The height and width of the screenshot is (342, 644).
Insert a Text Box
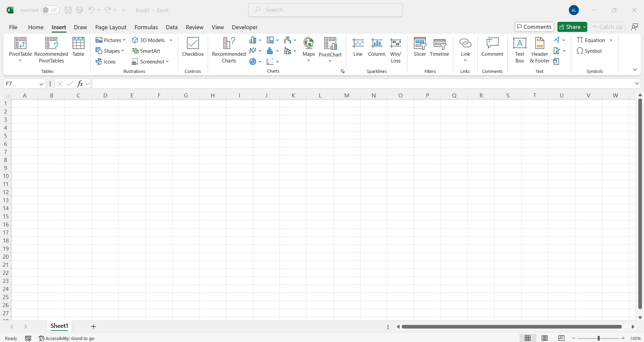(519, 50)
